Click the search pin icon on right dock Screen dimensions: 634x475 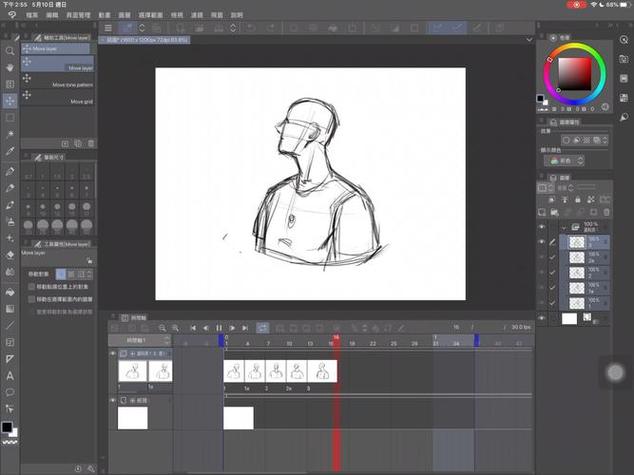coord(624,117)
